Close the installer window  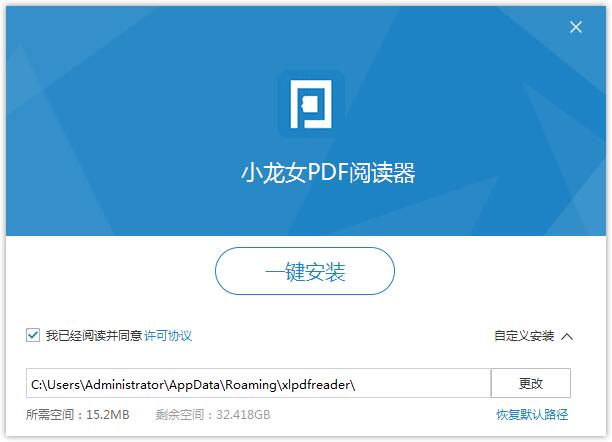tap(576, 27)
